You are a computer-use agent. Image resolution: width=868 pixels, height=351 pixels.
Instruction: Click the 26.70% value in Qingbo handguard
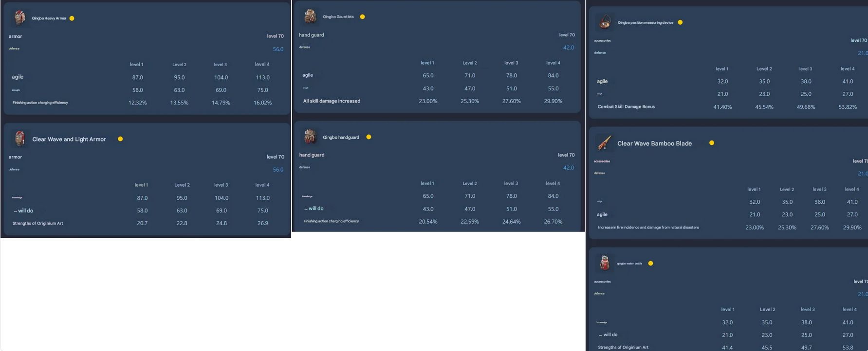[553, 222]
